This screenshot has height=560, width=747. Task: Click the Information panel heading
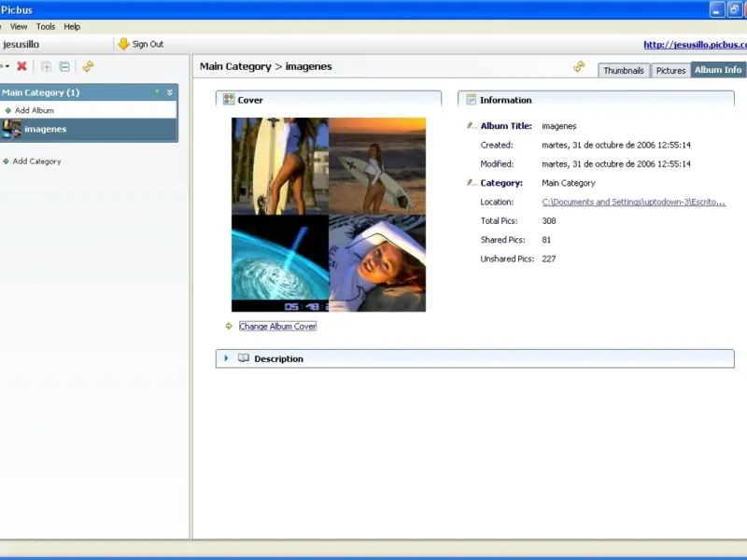[505, 100]
